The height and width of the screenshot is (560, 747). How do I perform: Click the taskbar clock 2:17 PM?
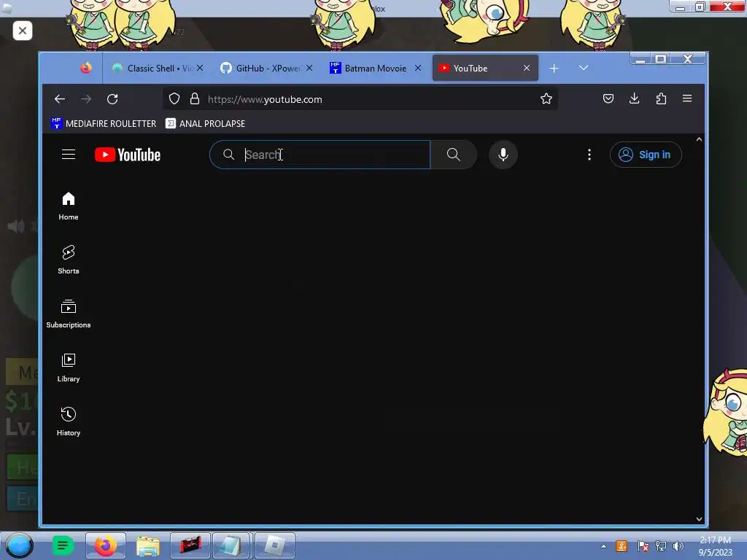tap(715, 540)
